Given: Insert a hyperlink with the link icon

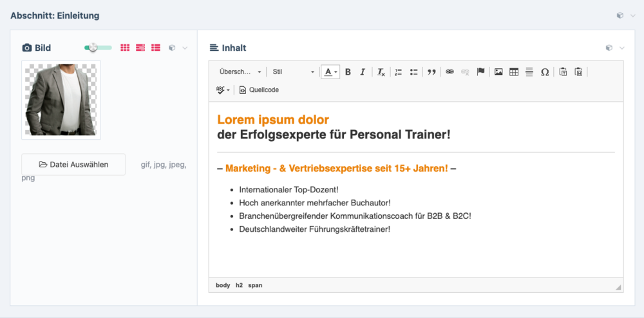Looking at the screenshot, I should point(450,72).
